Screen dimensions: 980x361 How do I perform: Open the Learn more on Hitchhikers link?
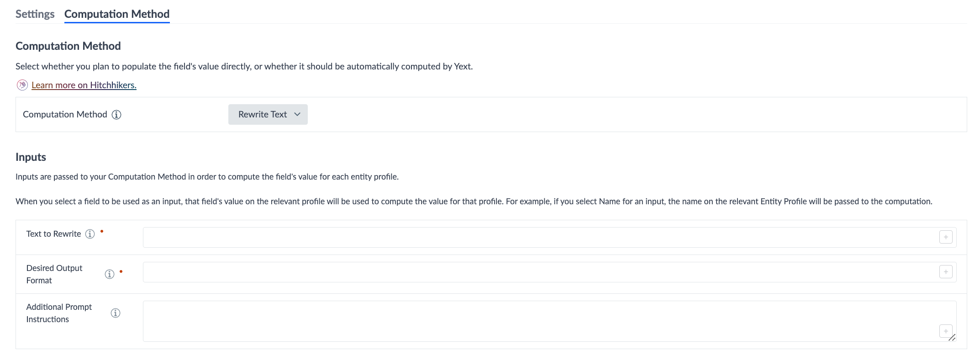84,85
